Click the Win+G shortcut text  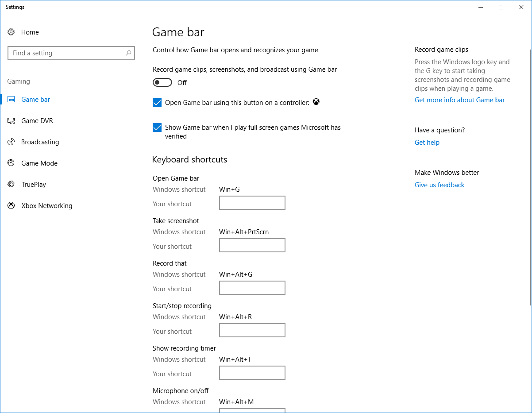click(229, 189)
